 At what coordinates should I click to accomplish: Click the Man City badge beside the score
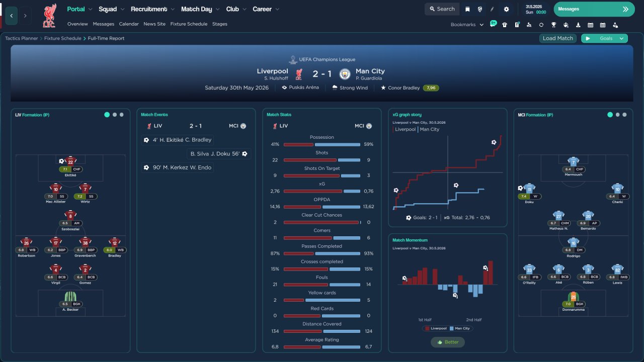pos(345,74)
